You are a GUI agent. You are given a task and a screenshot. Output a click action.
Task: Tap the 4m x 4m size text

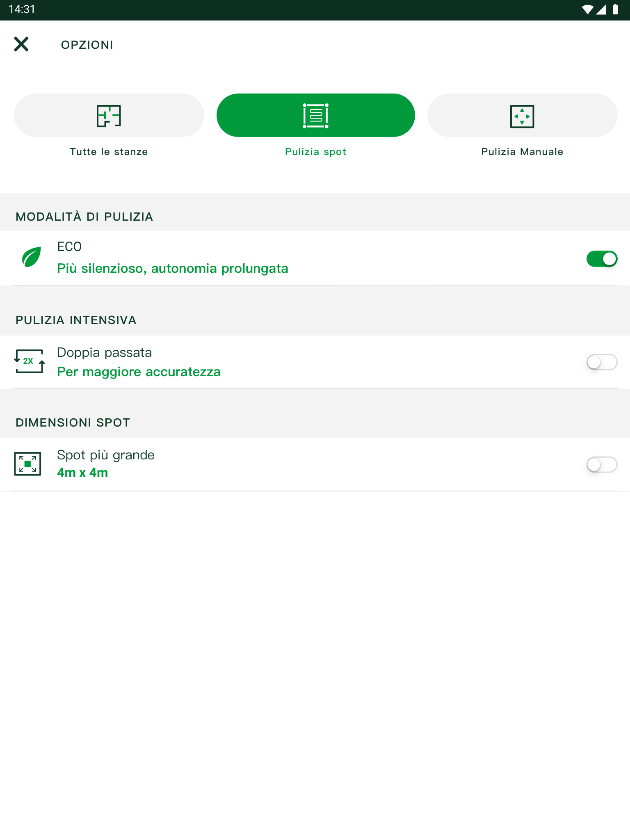(82, 472)
